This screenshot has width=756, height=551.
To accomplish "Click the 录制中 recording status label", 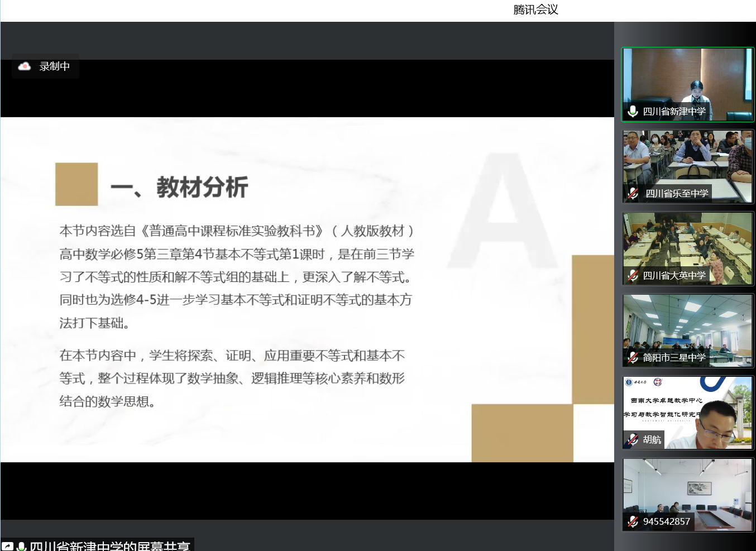I will coord(55,66).
